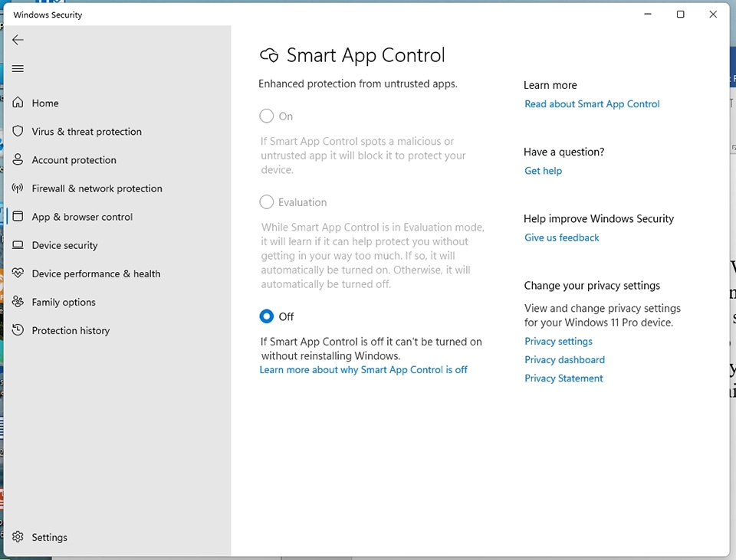Click the Get help link
The width and height of the screenshot is (736, 560).
pyautogui.click(x=543, y=171)
